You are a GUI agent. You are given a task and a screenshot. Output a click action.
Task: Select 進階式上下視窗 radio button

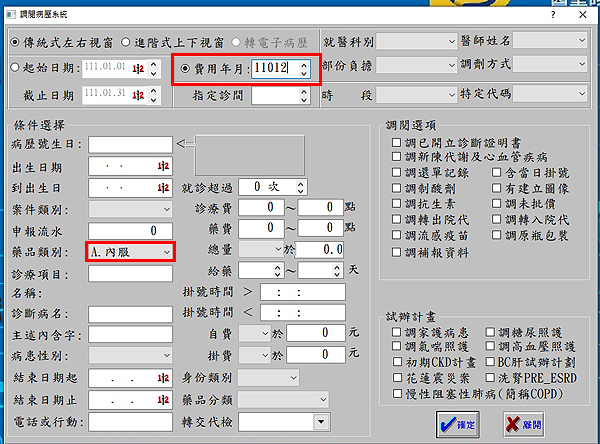[125, 42]
